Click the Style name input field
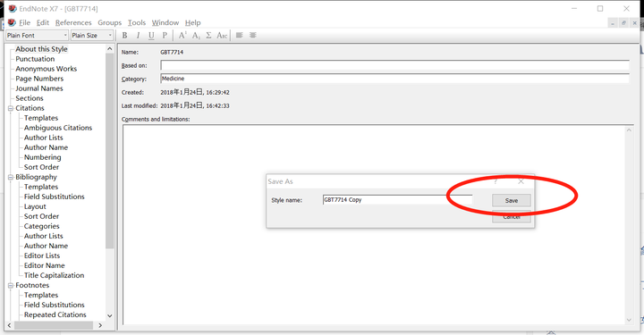The width and height of the screenshot is (644, 335). (397, 200)
